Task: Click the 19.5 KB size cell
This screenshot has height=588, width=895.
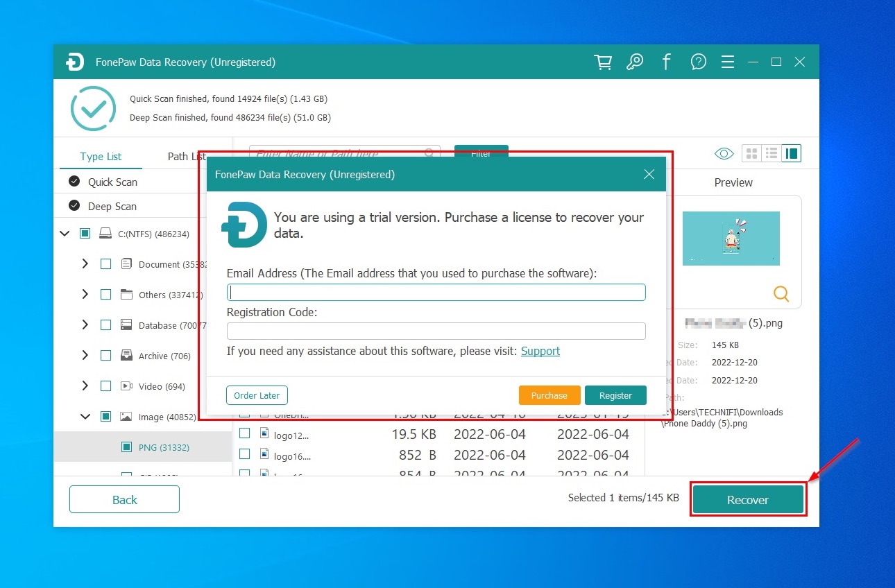Action: (x=414, y=434)
